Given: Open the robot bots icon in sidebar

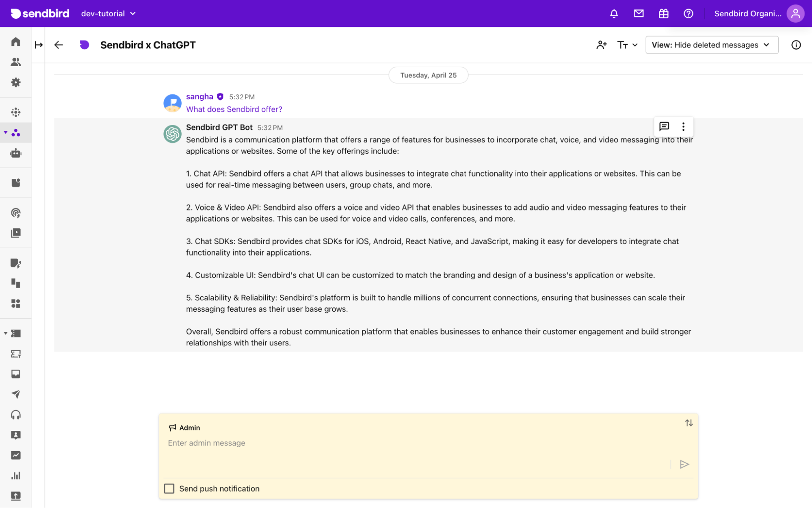Looking at the screenshot, I should [x=15, y=153].
